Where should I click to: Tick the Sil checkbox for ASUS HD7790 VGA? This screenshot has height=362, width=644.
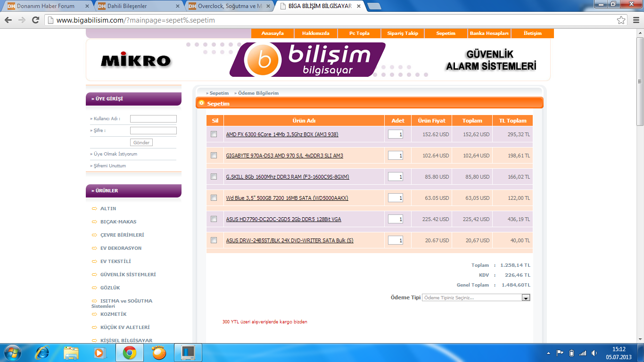pyautogui.click(x=214, y=219)
